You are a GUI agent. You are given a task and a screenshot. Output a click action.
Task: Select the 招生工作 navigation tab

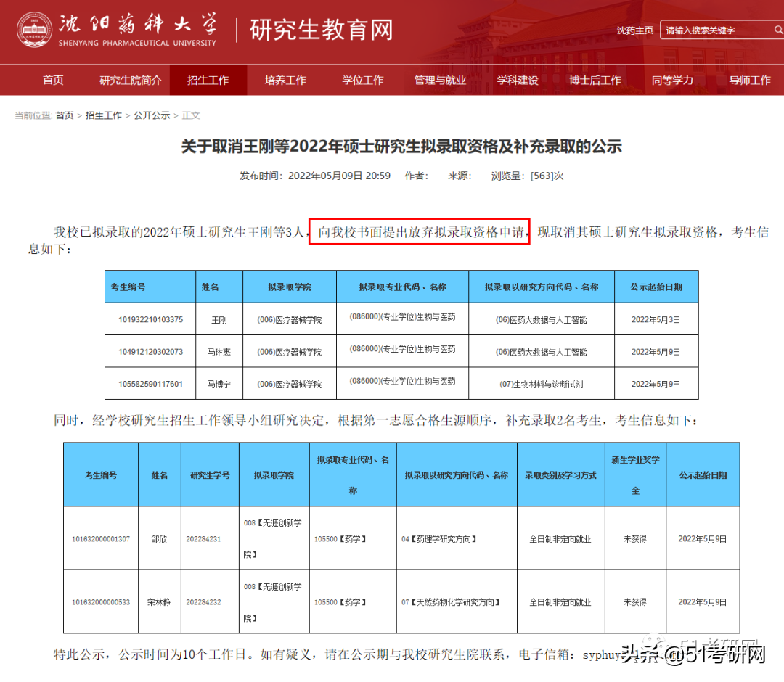208,80
